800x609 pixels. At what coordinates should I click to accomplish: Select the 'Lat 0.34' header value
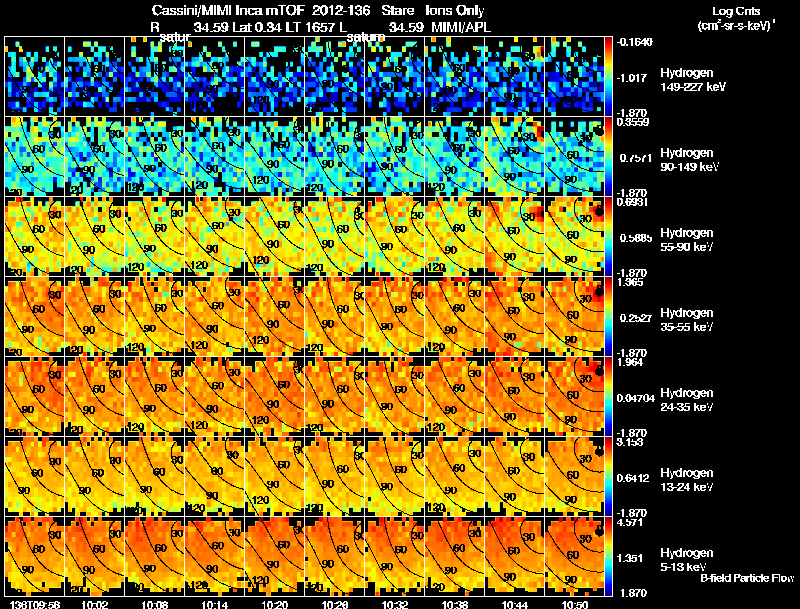coord(256,28)
